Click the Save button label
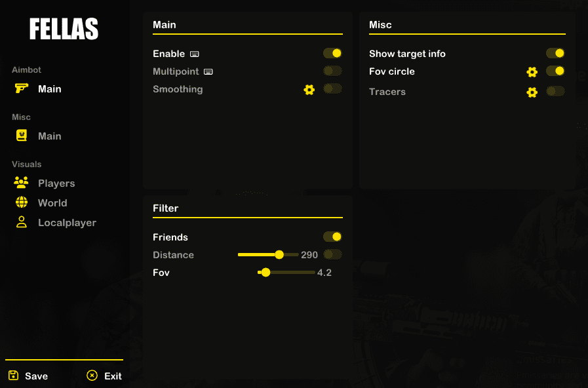 (x=36, y=376)
